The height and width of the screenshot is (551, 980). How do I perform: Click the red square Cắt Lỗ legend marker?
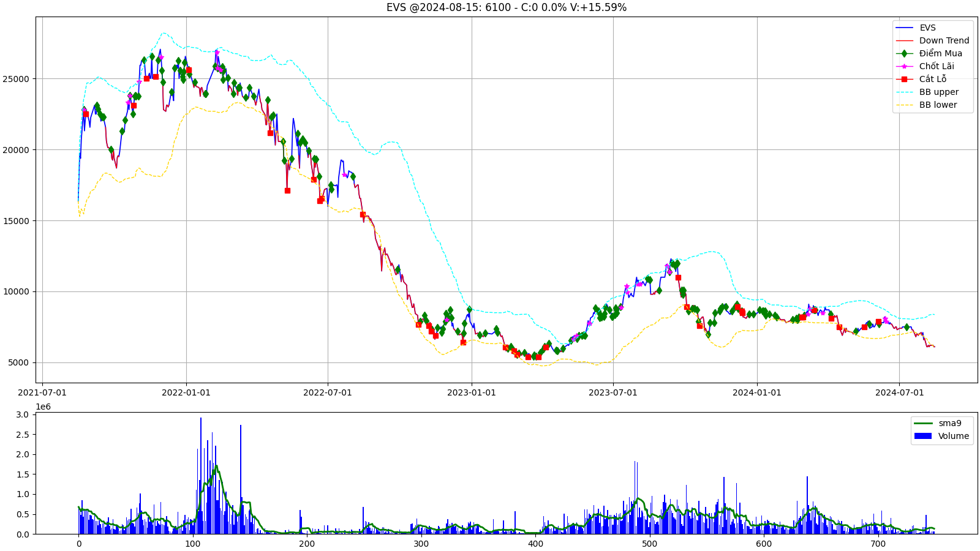(x=904, y=79)
